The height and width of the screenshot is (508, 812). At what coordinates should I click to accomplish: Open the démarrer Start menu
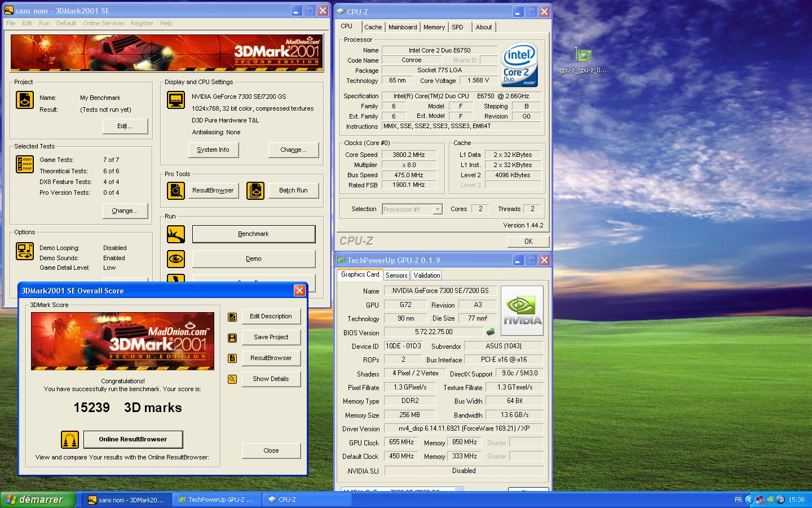[38, 500]
